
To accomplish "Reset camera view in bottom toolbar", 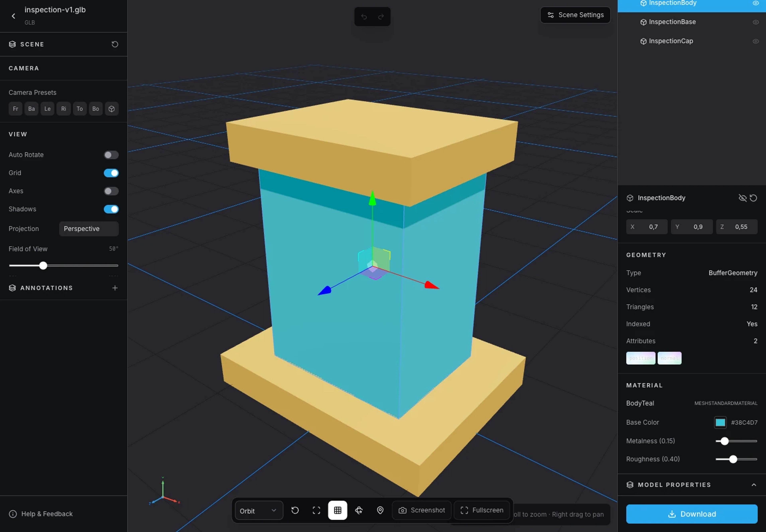I will [295, 510].
